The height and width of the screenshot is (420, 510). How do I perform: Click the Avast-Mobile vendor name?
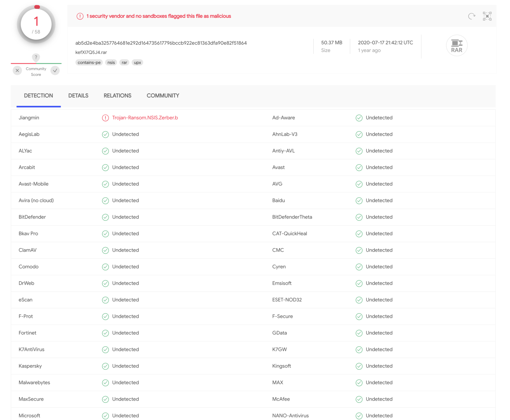coord(33,184)
